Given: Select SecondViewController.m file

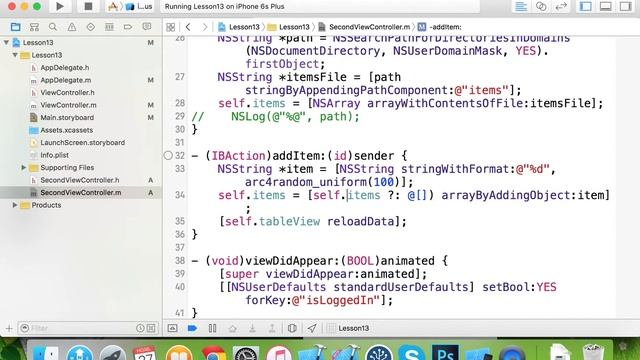Looking at the screenshot, I should point(81,192).
